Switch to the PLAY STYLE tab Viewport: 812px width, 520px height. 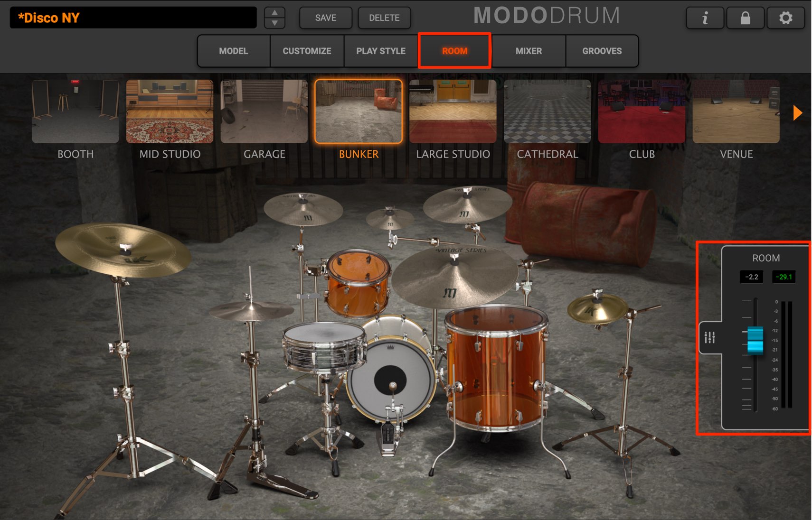pyautogui.click(x=381, y=51)
